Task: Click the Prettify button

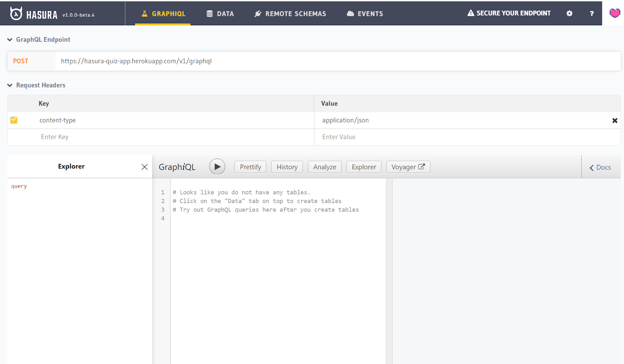Action: [250, 167]
